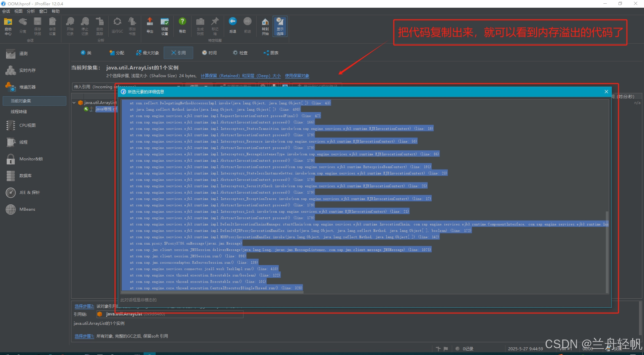
Task: Click the green 帮助 help icon
Action: pos(182,26)
